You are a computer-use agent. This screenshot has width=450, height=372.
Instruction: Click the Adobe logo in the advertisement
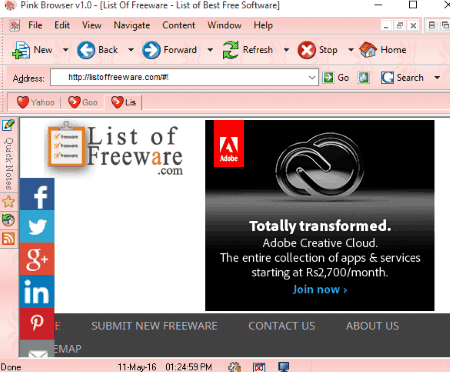click(229, 144)
